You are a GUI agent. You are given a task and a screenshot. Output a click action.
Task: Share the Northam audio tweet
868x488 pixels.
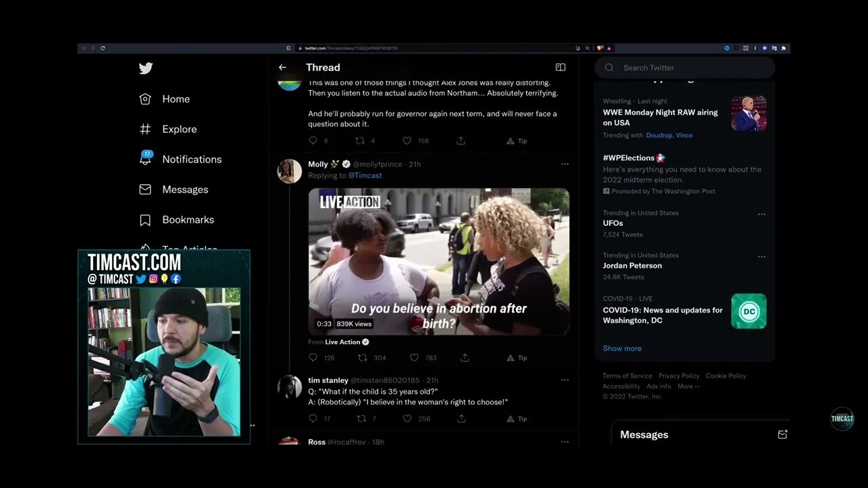click(460, 141)
